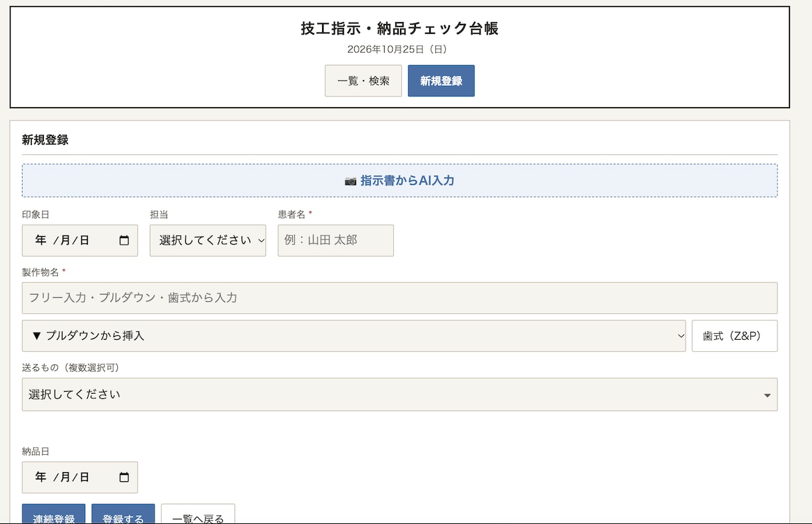Viewport: 812px width, 524px height.
Task: Click the 製作物名 text field
Action: [x=399, y=298]
